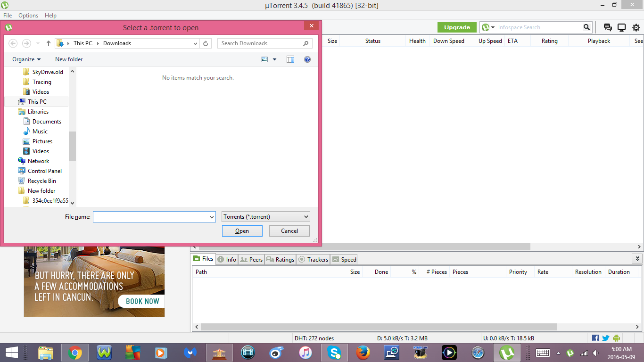Click the green Upgrade button
644x362 pixels.
(x=457, y=27)
